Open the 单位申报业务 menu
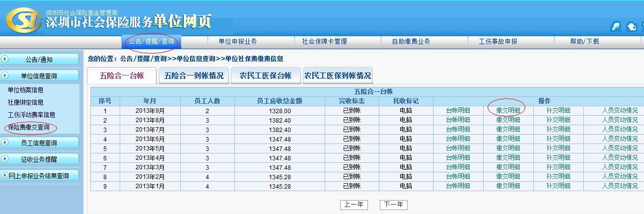This screenshot has width=644, height=214. click(x=238, y=42)
